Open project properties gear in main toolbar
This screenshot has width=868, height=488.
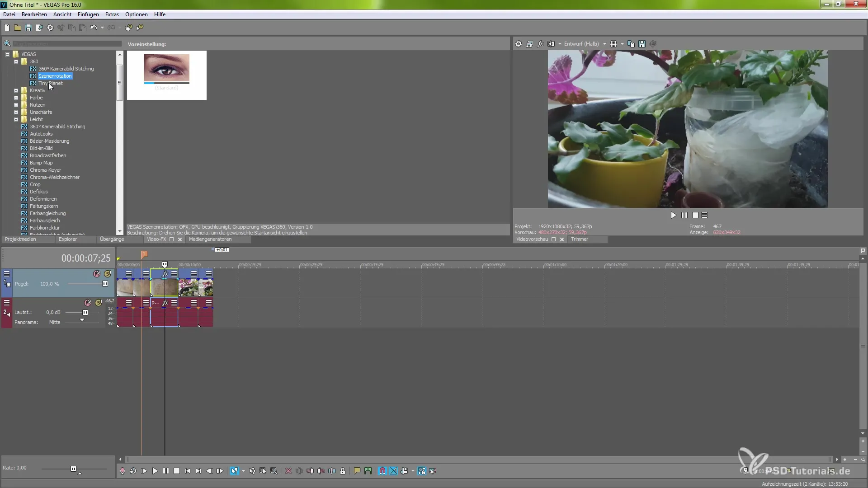click(50, 28)
